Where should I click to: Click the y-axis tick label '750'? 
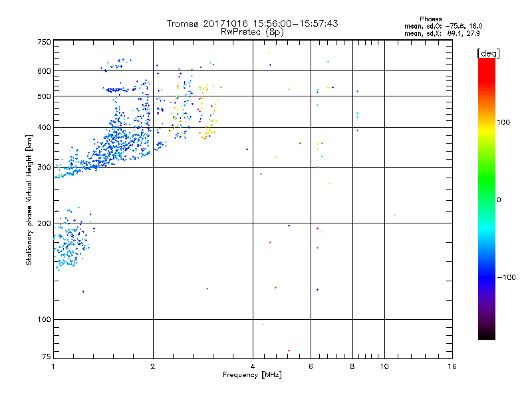click(x=44, y=42)
